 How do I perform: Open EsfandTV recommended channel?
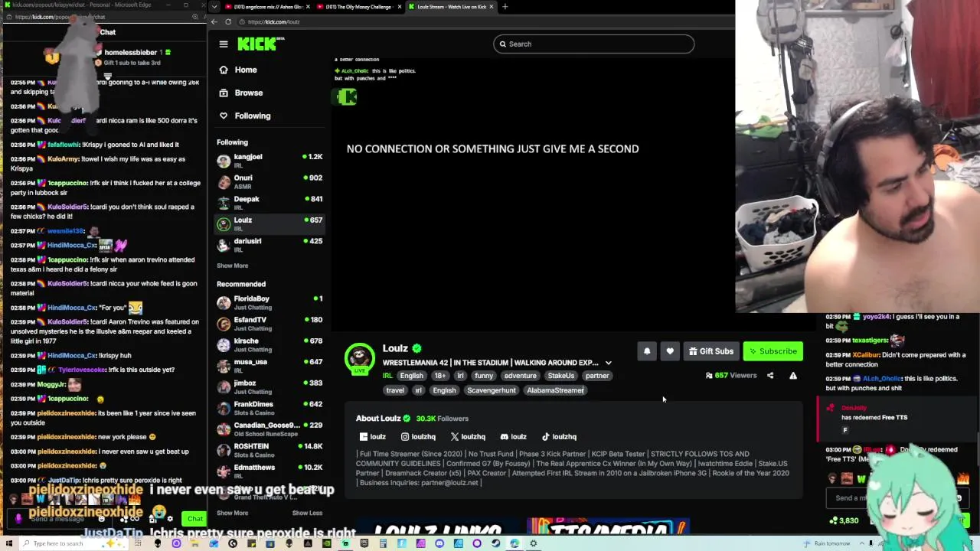point(269,324)
